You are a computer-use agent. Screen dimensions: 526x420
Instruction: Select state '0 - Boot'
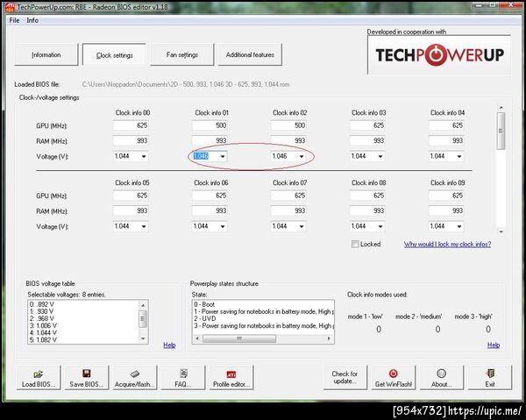[x=204, y=304]
